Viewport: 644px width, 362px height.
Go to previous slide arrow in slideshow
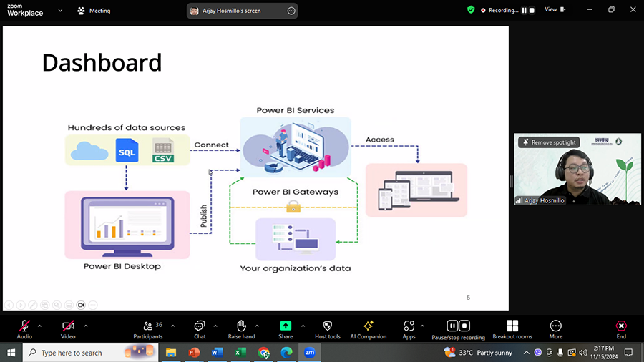pos(9,305)
